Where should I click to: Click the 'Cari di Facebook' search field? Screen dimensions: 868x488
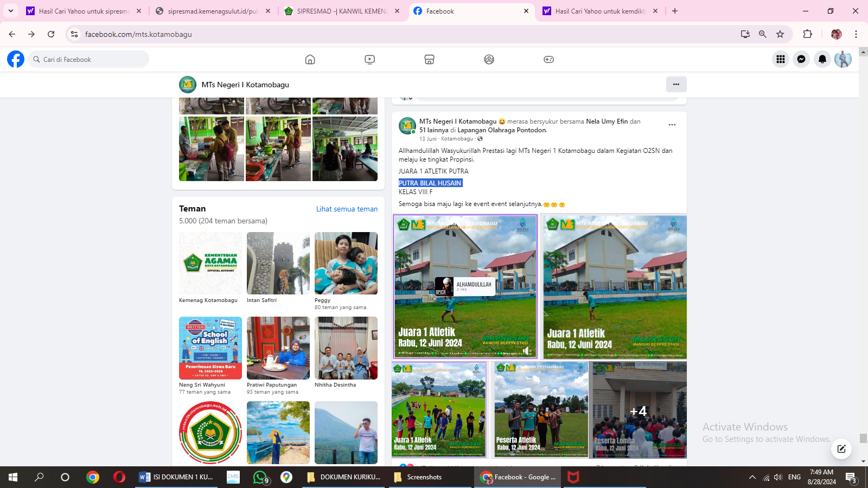(x=90, y=60)
